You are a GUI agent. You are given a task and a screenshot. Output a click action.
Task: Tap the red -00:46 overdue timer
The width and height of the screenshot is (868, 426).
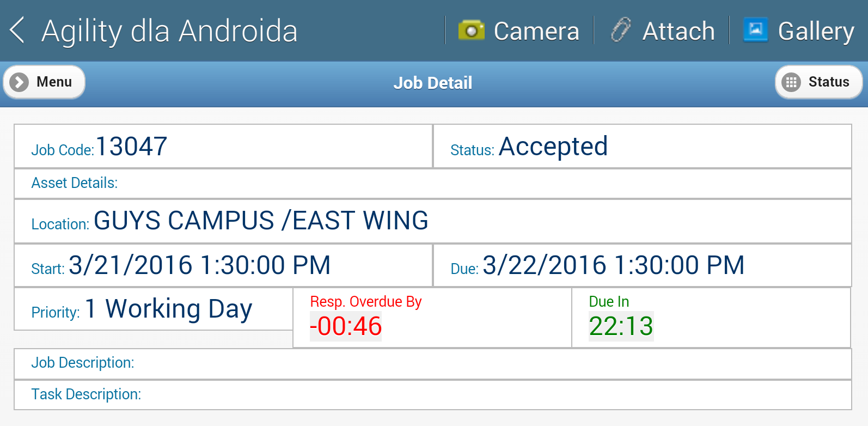(346, 326)
